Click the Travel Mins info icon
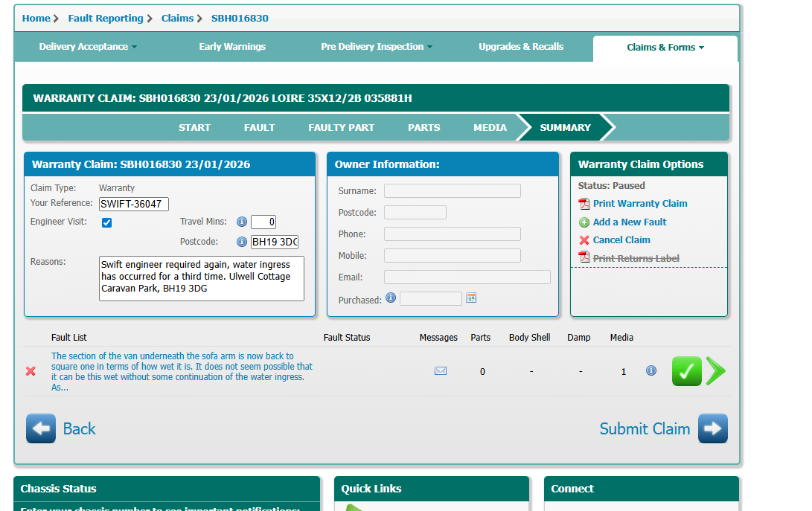812x511 pixels. coord(242,222)
